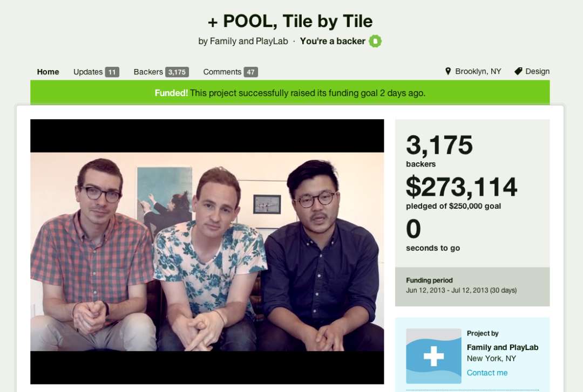The height and width of the screenshot is (392, 583).
Task: Click the location pin icon beside Brooklyn
Action: (x=448, y=71)
